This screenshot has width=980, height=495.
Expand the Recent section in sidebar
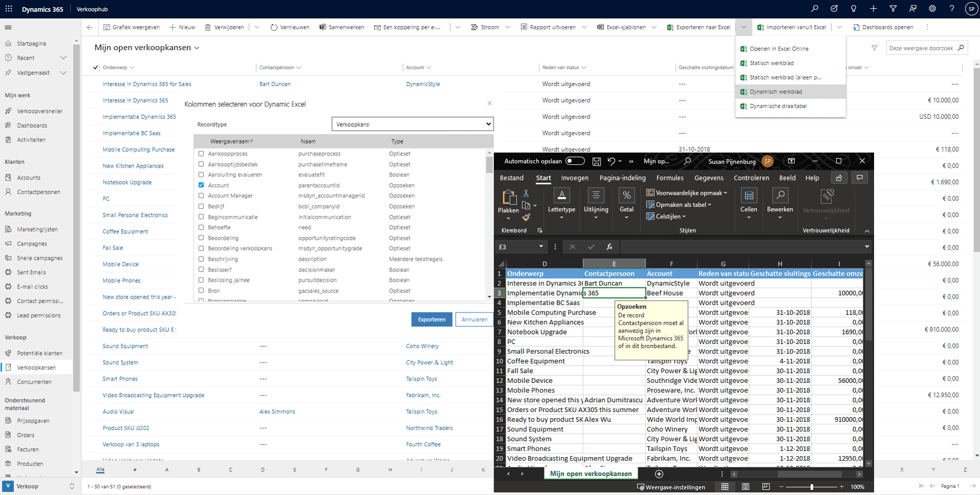click(63, 58)
